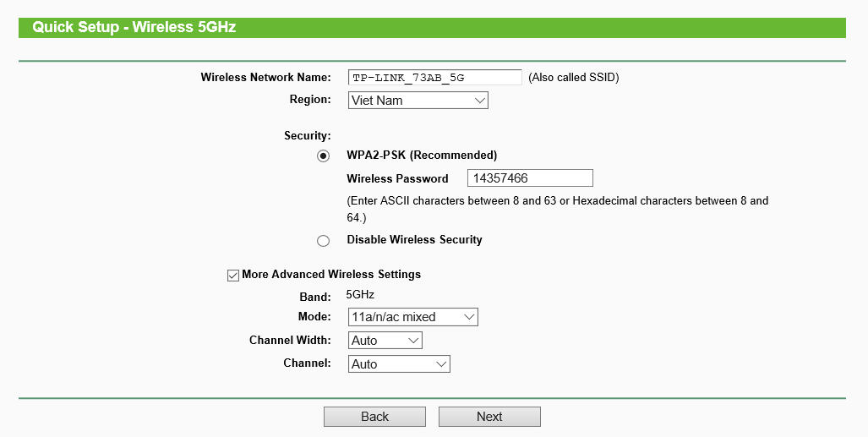This screenshot has height=437, width=868.
Task: Click the "Wireless Password" field label
Action: pyautogui.click(x=397, y=178)
